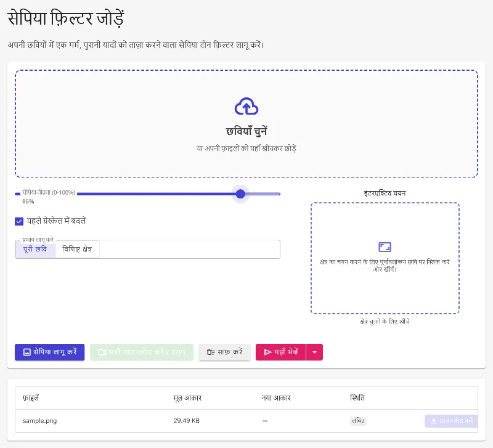Click the 85% intensity value label
The height and width of the screenshot is (448, 493).
28,202
